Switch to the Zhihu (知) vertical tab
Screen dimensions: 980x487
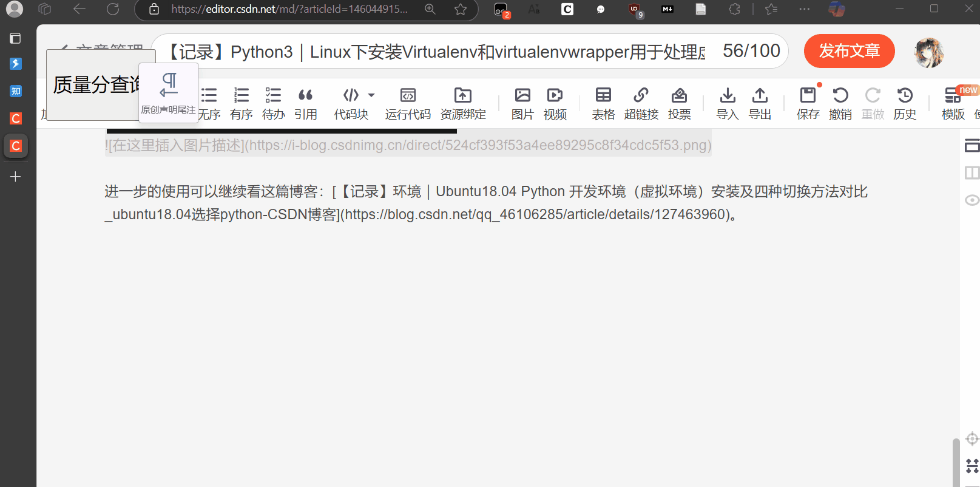[16, 91]
